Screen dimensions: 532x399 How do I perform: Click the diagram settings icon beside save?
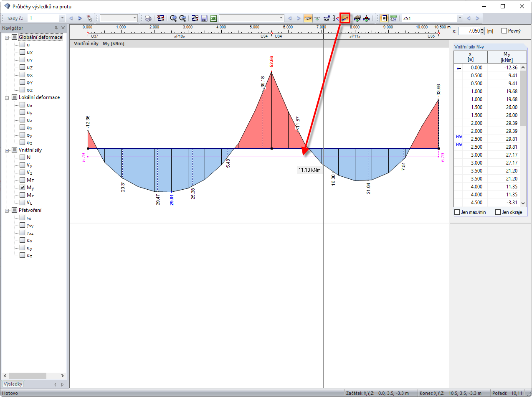click(x=195, y=18)
